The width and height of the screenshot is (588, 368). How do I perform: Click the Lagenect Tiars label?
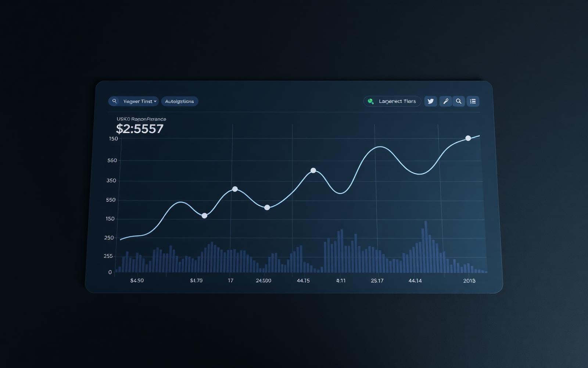(397, 101)
